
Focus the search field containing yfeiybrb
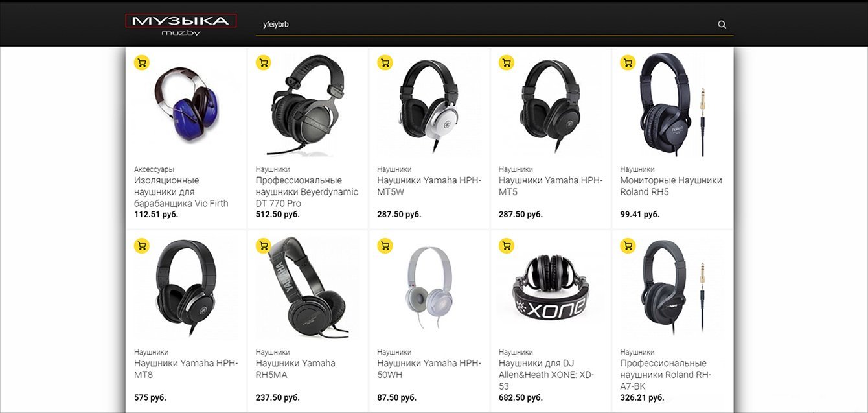[x=479, y=25]
